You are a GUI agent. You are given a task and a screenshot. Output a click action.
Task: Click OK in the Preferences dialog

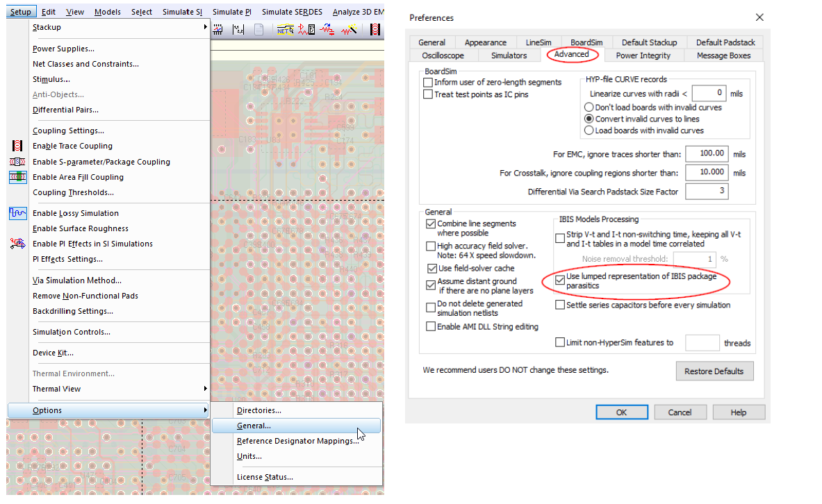click(622, 412)
